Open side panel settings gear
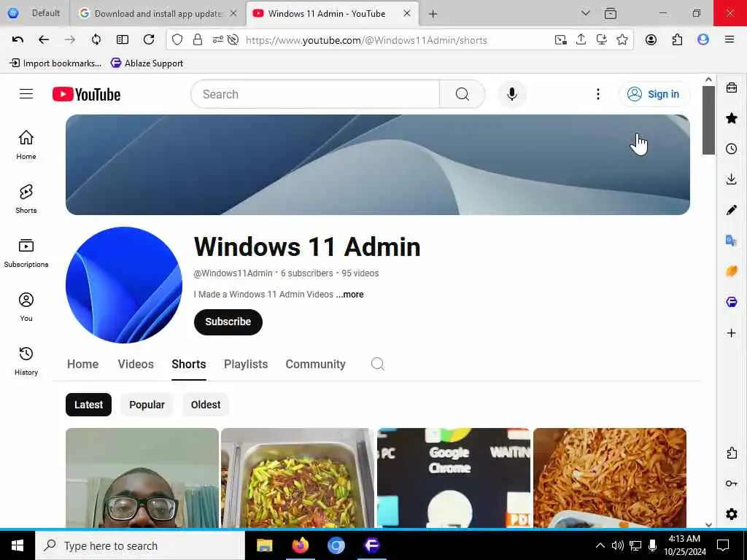Image resolution: width=747 pixels, height=560 pixels. click(x=731, y=514)
